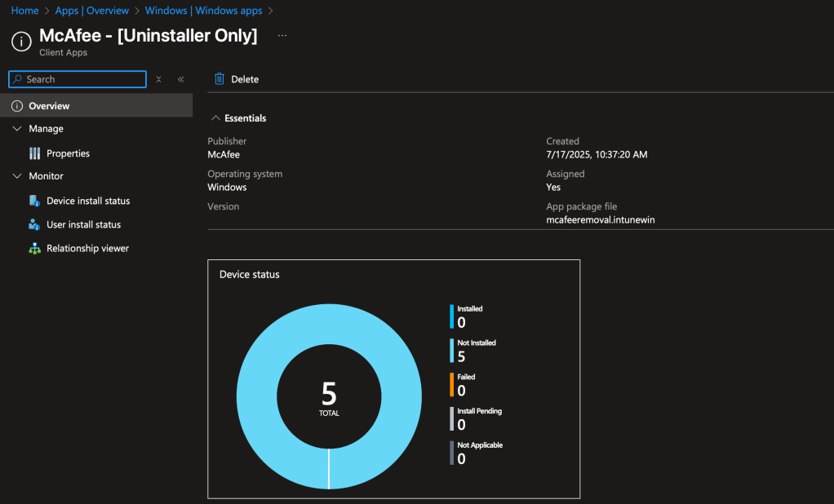Go to Home breadcrumb link

24,11
